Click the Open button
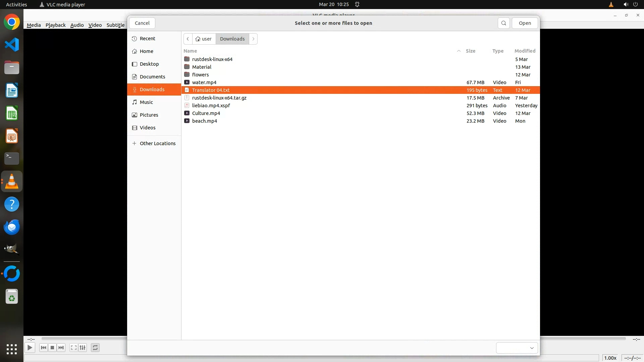 (525, 23)
